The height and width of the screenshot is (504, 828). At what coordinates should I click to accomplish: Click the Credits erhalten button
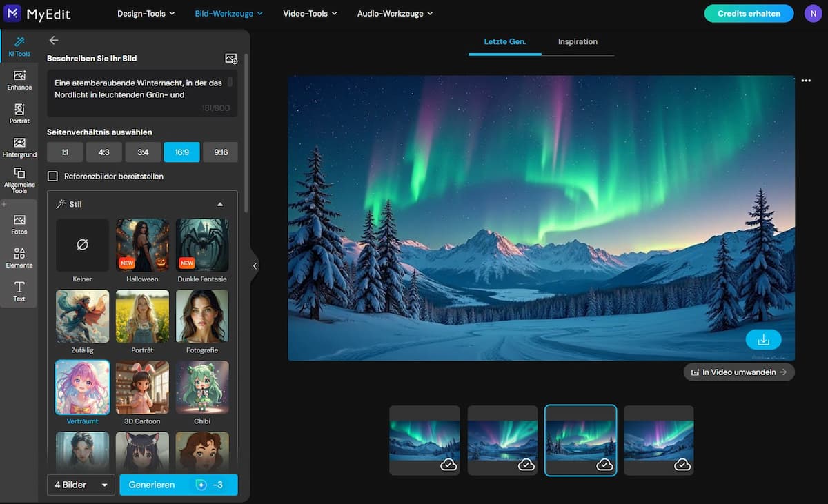pos(749,13)
